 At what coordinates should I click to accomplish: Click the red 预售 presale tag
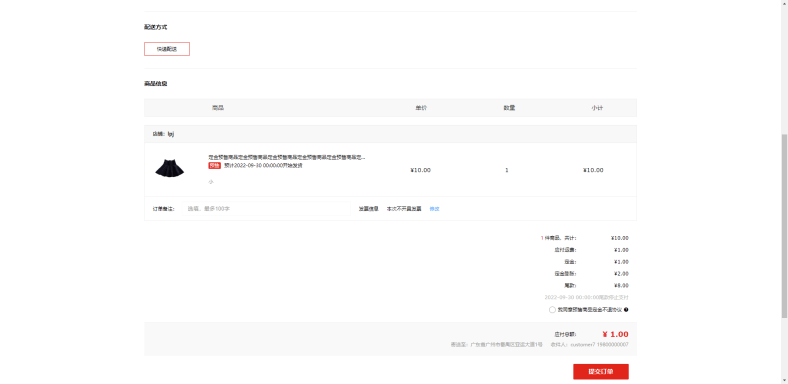pos(214,165)
